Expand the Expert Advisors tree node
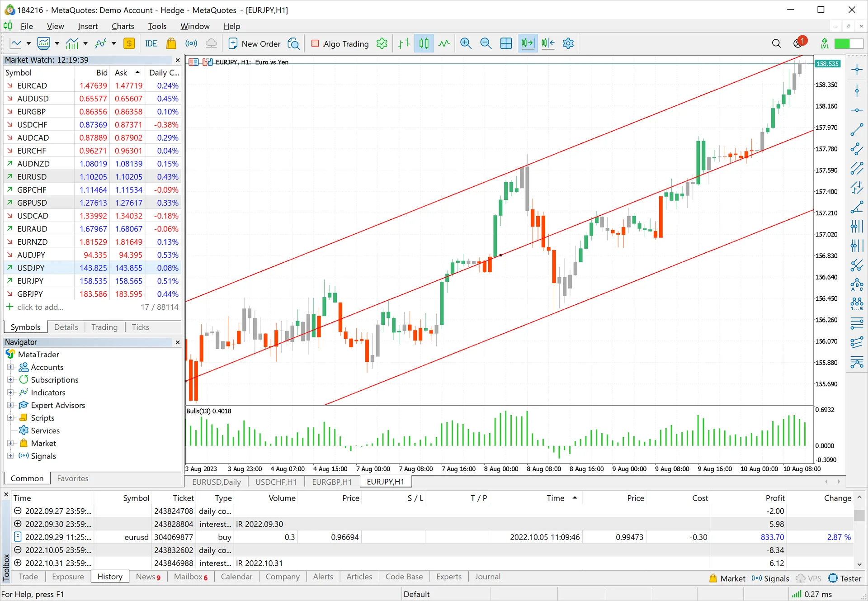868x601 pixels. coord(10,405)
